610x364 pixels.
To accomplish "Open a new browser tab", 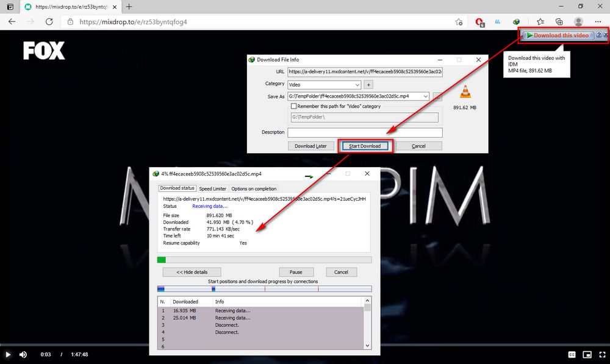I will point(129,7).
